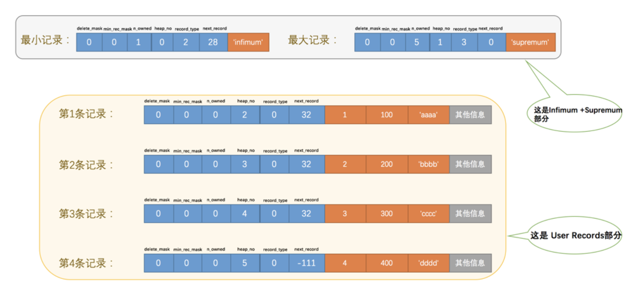Click the 最大记录 label
644x294 pixels.
[312, 40]
